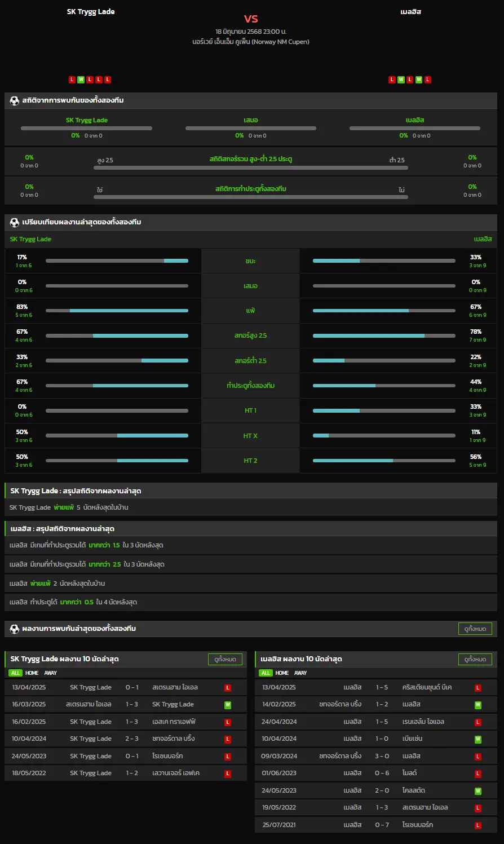Screen dimensions: 504x844
Task: Click เมลอิส 78% over 2.5 progress bar
Action: [x=384, y=335]
